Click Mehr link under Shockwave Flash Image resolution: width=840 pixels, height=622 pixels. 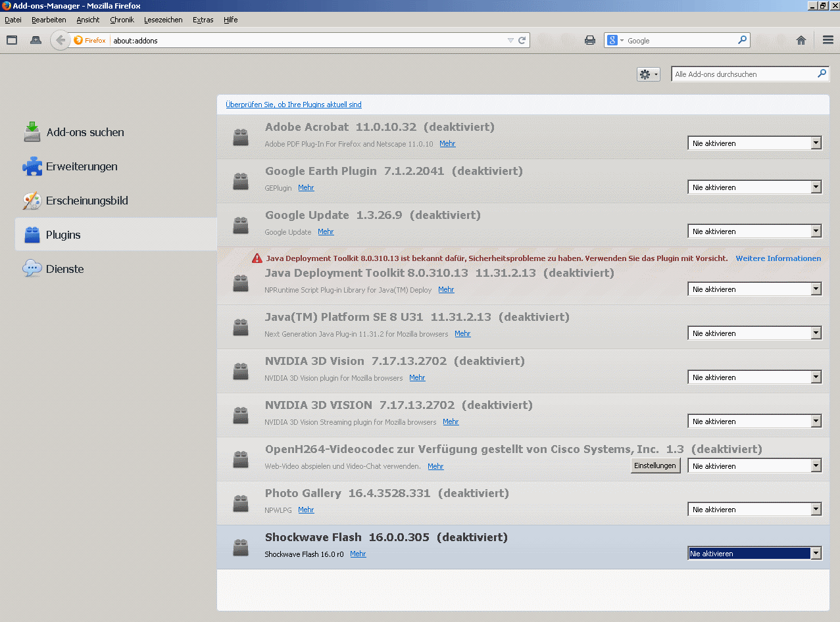pyautogui.click(x=358, y=554)
